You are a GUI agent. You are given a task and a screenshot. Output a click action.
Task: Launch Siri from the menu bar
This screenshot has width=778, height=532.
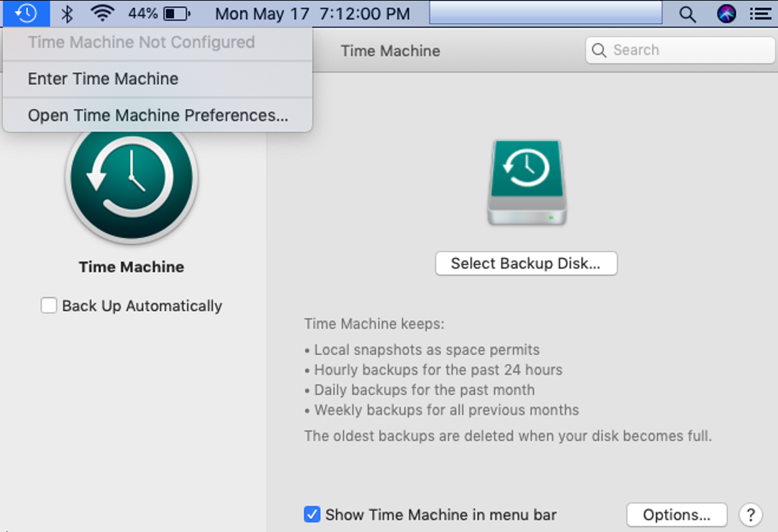726,14
